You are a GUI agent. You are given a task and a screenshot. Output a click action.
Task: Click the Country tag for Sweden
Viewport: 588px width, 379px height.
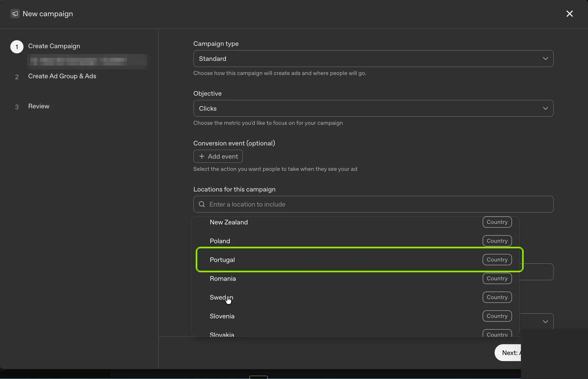click(497, 297)
